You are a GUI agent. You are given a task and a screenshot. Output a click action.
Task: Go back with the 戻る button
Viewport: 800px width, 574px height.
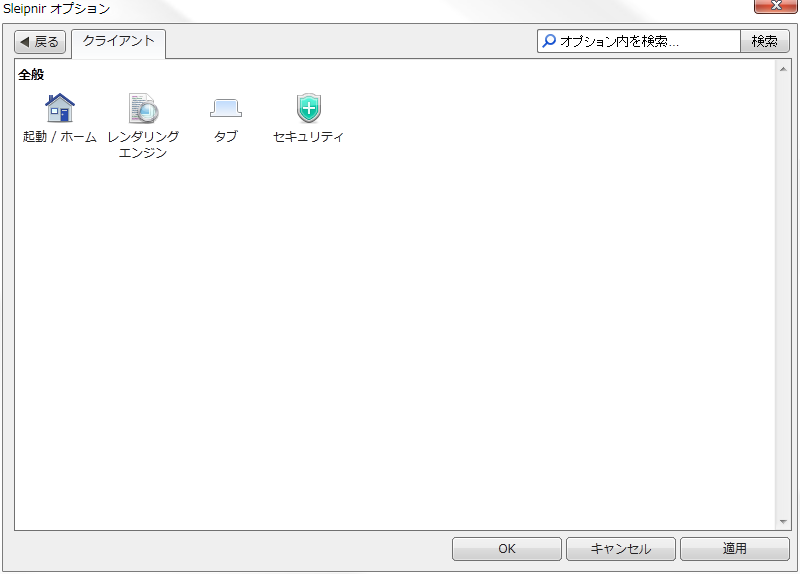tap(40, 42)
